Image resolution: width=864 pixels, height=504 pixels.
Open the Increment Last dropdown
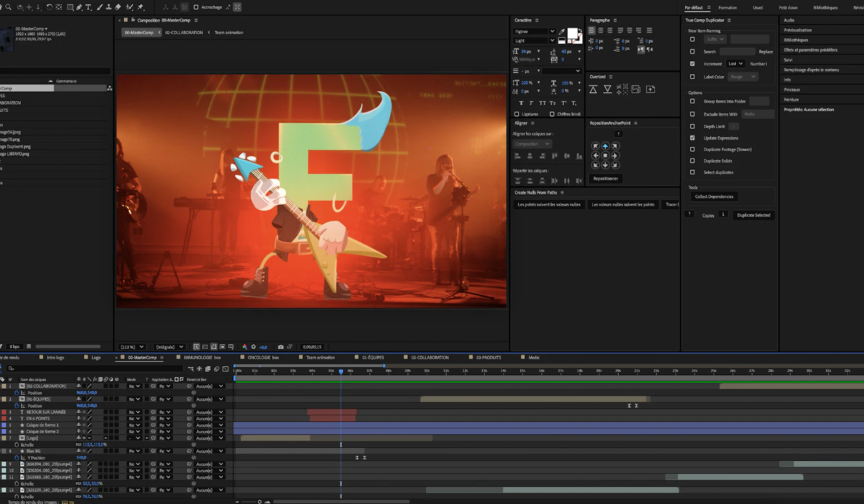click(x=735, y=64)
